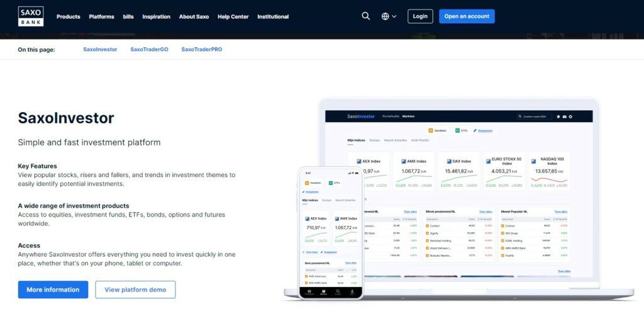
Task: Click the "Key Features" heading
Action: pos(37,166)
